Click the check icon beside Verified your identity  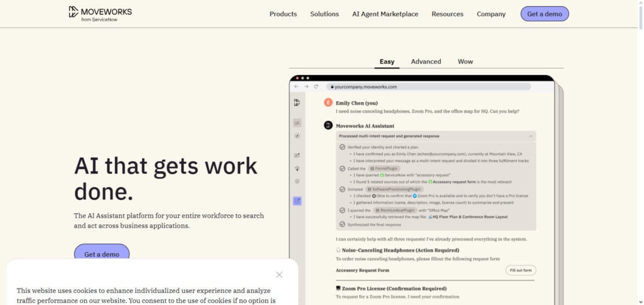coord(342,147)
